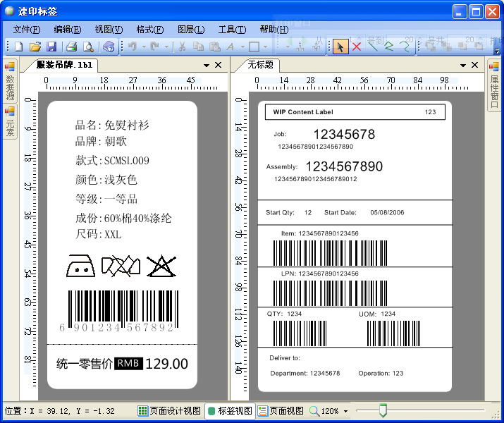The height and width of the screenshot is (423, 504).
Task: Expand the 120% zoom dropdown
Action: coord(346,411)
